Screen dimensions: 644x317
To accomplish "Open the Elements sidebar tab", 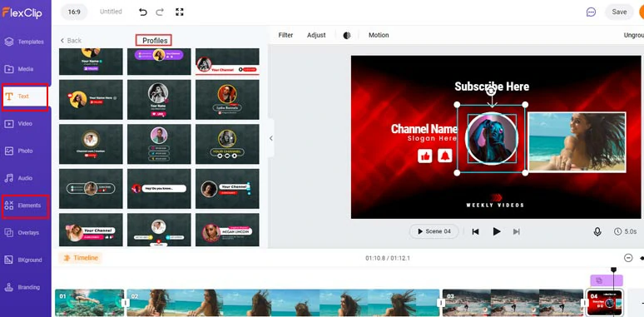I will pos(25,206).
